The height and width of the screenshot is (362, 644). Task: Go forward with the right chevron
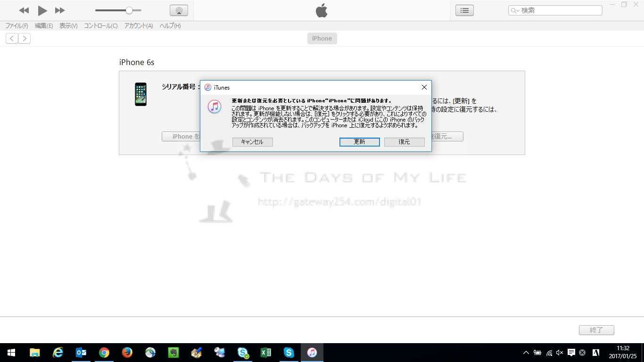[25, 39]
